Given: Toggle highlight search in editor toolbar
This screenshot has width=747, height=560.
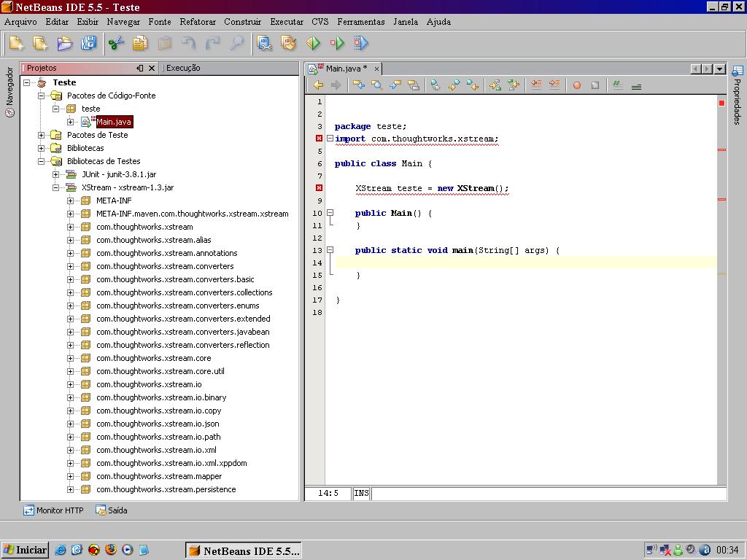Looking at the screenshot, I should 414,85.
